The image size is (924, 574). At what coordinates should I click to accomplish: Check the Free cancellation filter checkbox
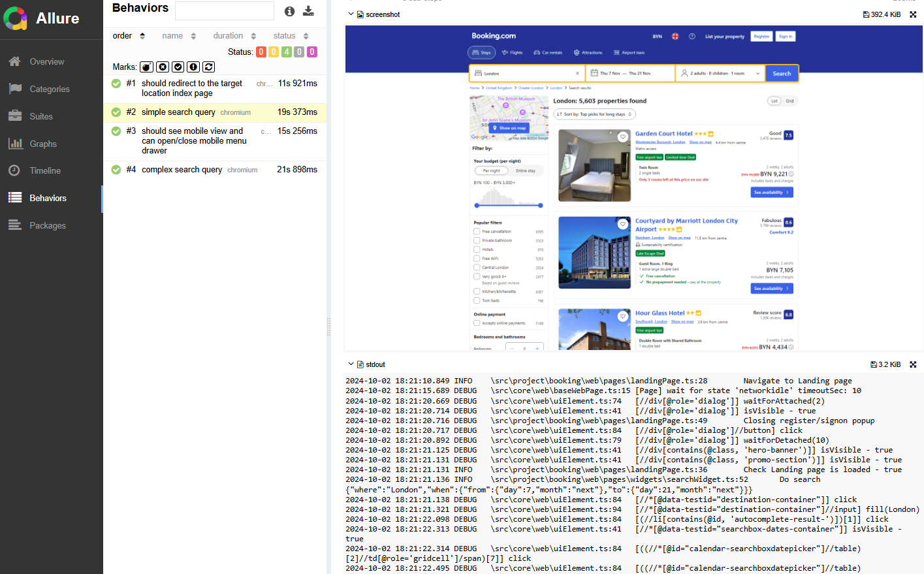477,231
